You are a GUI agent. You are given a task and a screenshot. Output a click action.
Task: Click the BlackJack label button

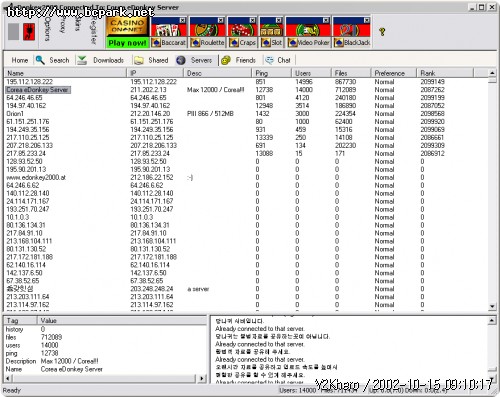[x=352, y=43]
